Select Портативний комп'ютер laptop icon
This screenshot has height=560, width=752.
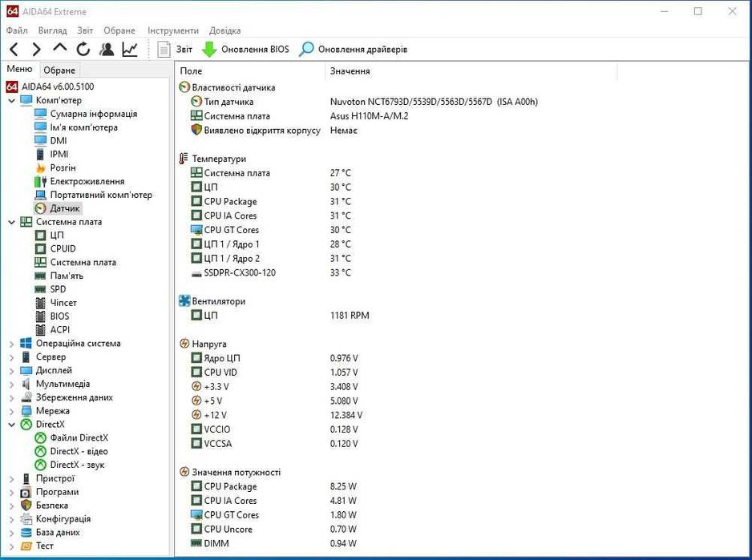tap(41, 195)
